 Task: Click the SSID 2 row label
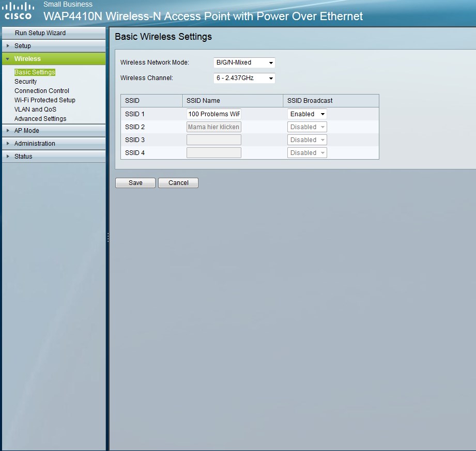(x=134, y=127)
